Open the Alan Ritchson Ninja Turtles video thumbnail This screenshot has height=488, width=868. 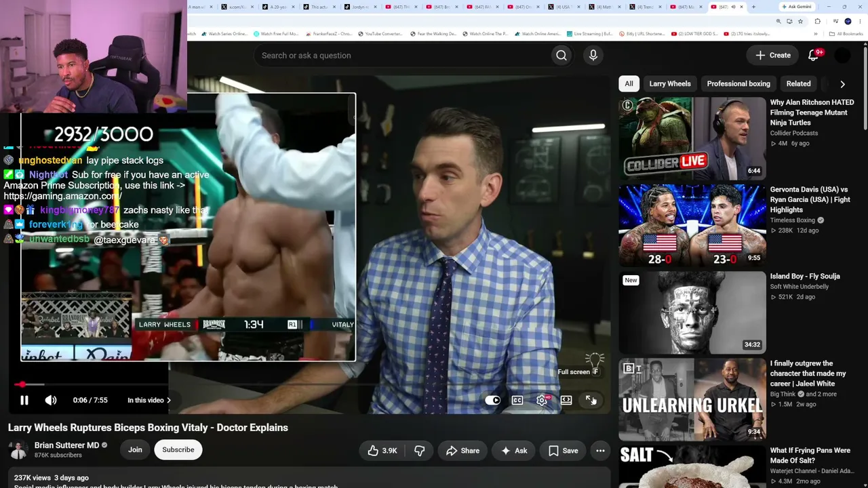tap(692, 138)
